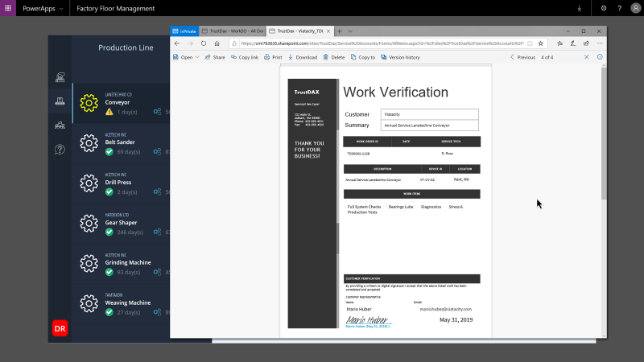Click the Mario Huber signature
Viewport: 644px width, 362px height.
367,320
